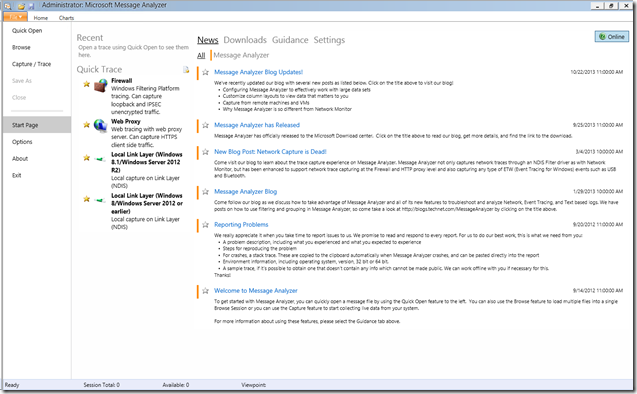Click the new document icon beside Quick Trace
Image resolution: width=637 pixels, height=394 pixels.
[186, 69]
